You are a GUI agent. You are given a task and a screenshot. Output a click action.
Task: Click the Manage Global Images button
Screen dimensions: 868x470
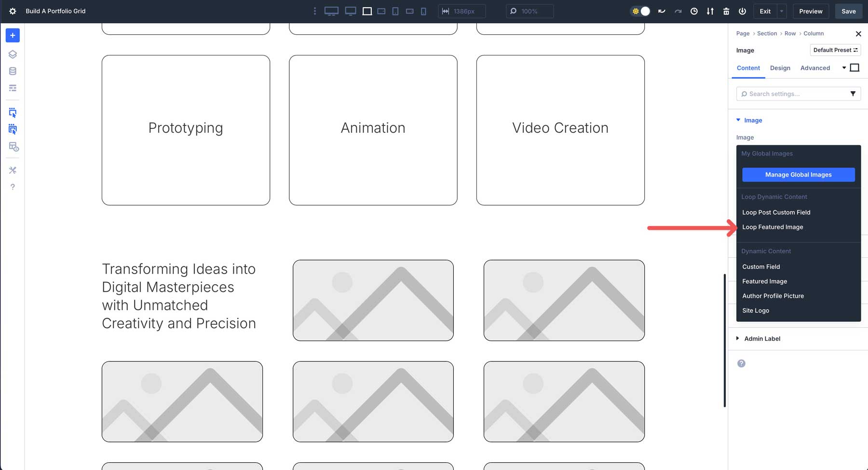coord(798,175)
